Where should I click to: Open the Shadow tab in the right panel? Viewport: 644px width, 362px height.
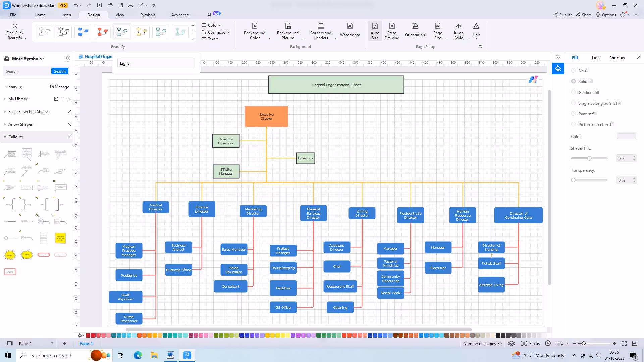pos(617,58)
